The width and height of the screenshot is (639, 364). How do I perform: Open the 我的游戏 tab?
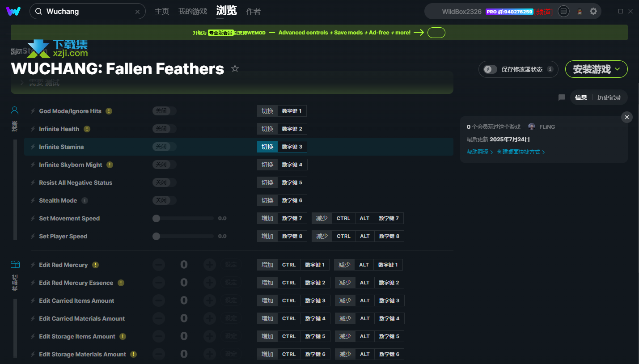coord(193,11)
